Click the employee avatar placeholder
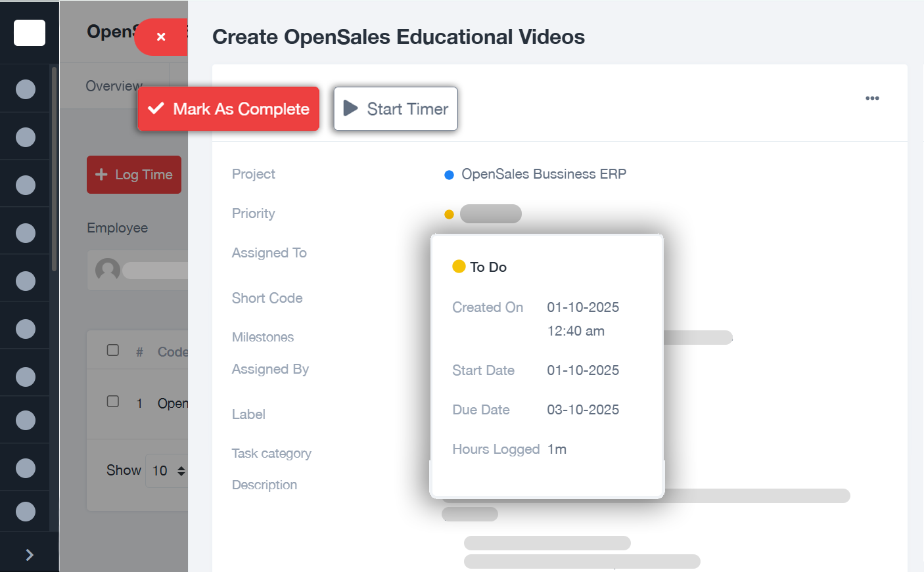Image resolution: width=924 pixels, height=572 pixels. [x=106, y=270]
